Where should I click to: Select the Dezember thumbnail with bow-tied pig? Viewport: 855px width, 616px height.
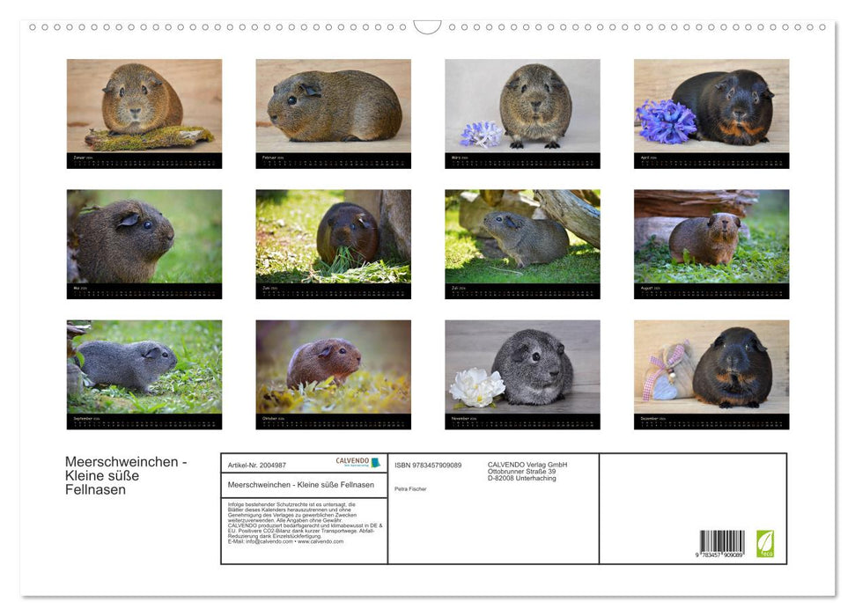tap(711, 370)
